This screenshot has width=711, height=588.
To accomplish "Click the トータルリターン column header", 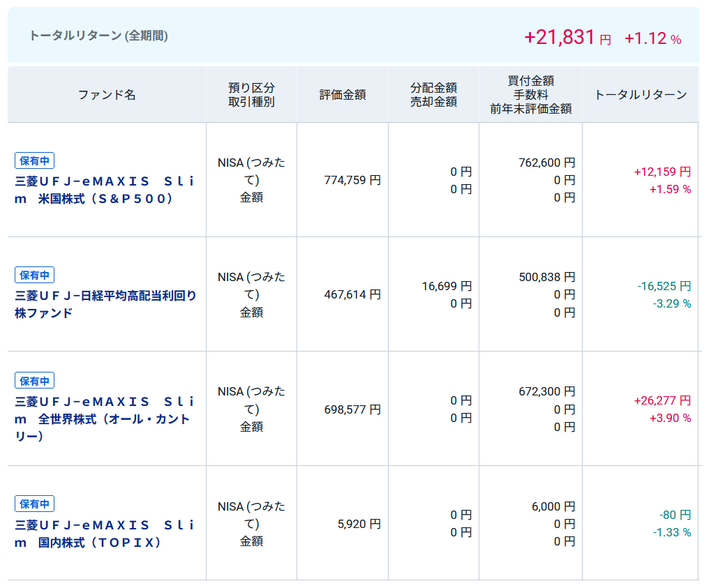I will pyautogui.click(x=641, y=95).
